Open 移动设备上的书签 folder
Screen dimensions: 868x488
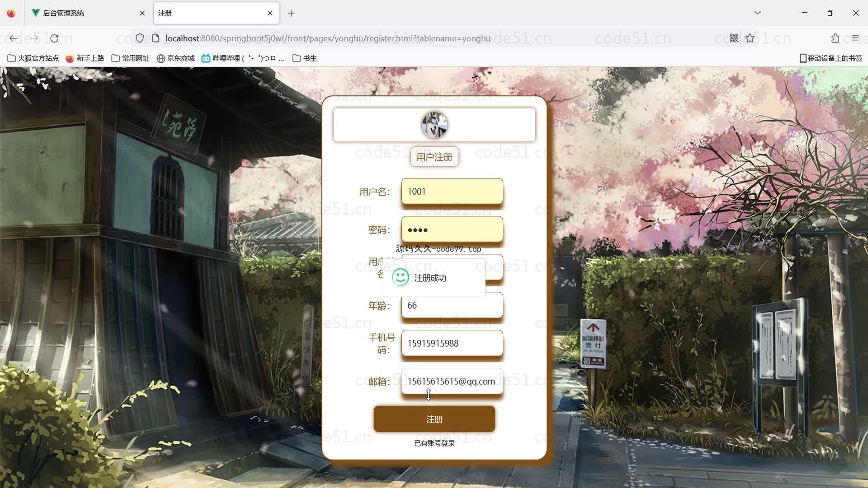[830, 58]
